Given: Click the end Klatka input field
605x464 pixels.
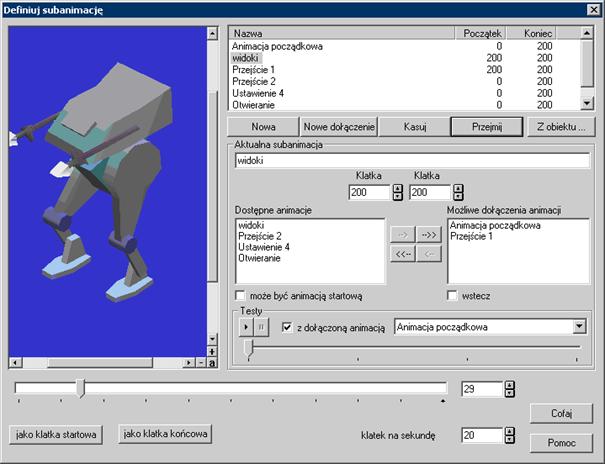Looking at the screenshot, I should pos(430,192).
